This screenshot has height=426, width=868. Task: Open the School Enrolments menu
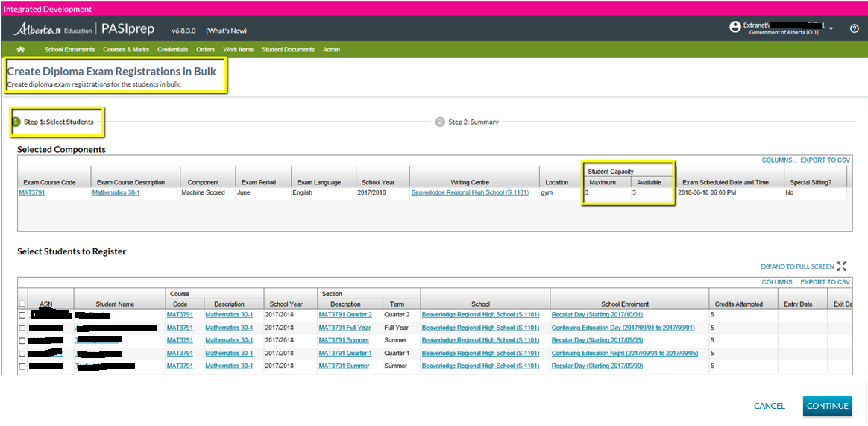coord(69,50)
